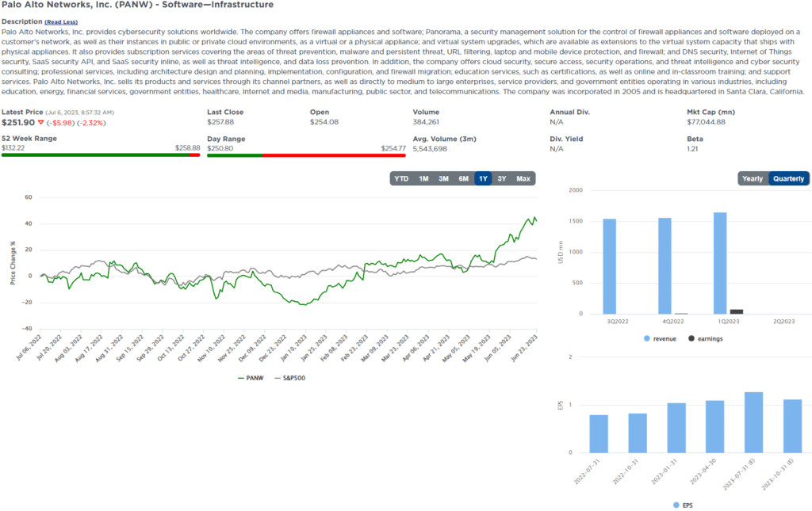Screen dimensions: 812x511
Task: Click the 2022-07-31 EPS bar
Action: 599,434
